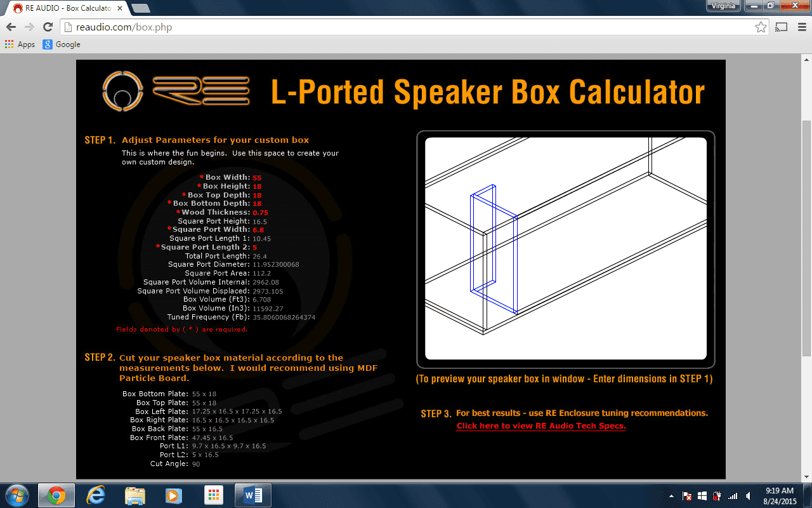
Task: Click Box Left Plate value 17.25 x 16.5
Action: 237,411
